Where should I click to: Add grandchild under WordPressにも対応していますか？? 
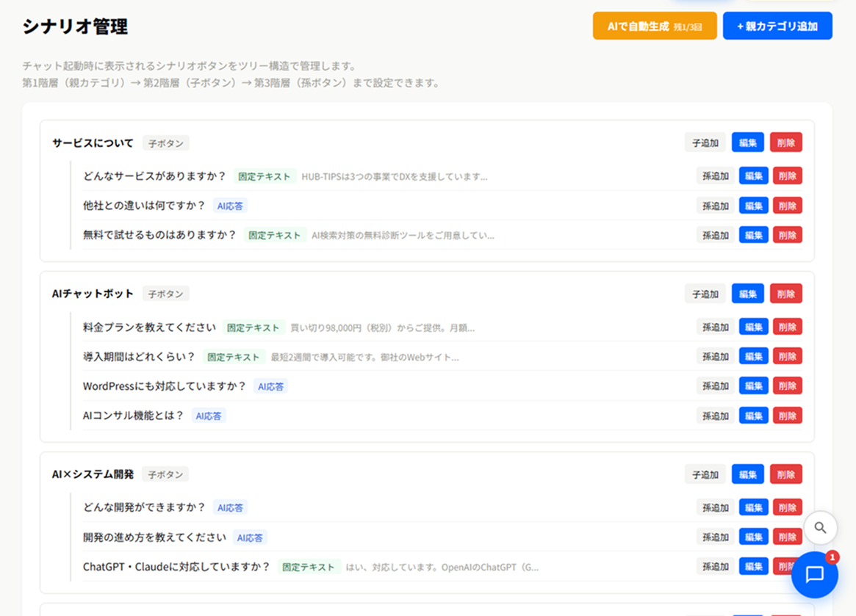715,385
